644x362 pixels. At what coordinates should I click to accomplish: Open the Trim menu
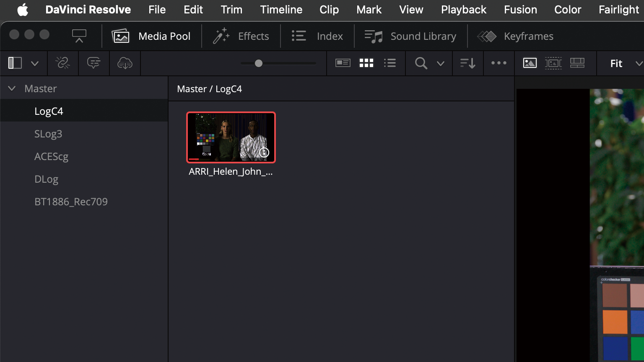[x=231, y=10]
